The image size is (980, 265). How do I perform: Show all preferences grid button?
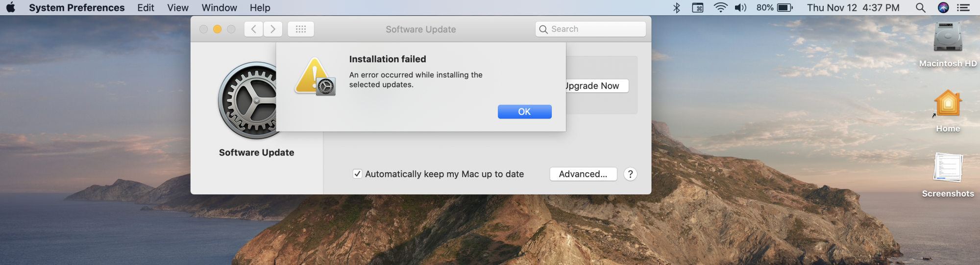[x=301, y=29]
